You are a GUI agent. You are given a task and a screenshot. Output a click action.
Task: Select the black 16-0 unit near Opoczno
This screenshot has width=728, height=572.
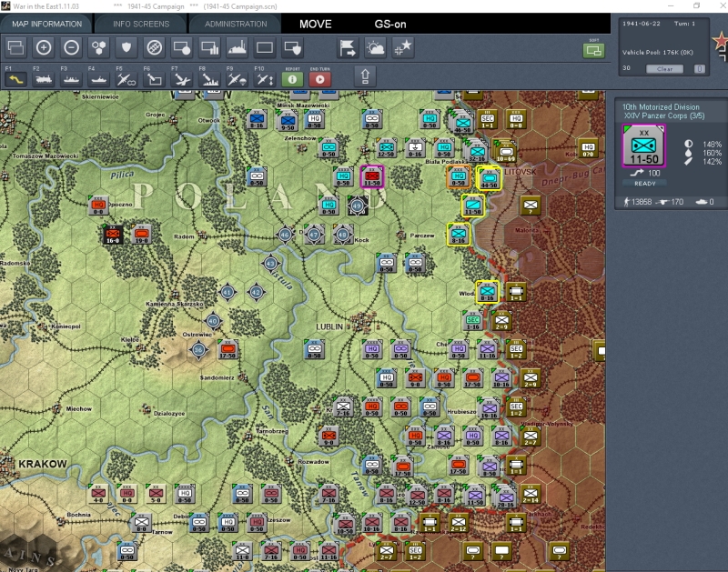coord(113,235)
